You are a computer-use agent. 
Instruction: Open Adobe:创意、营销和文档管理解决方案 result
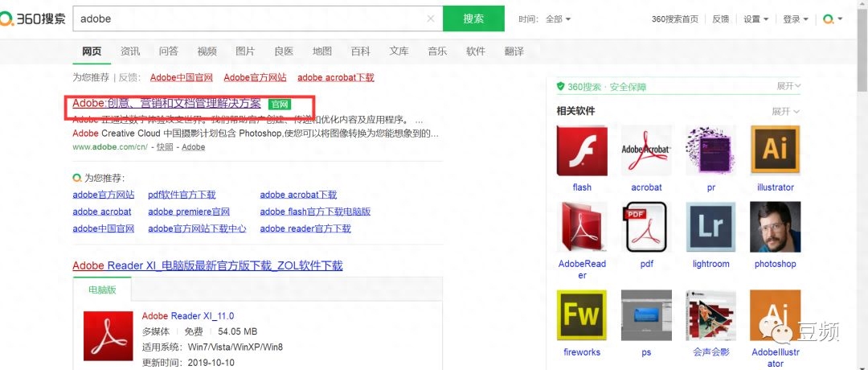166,104
